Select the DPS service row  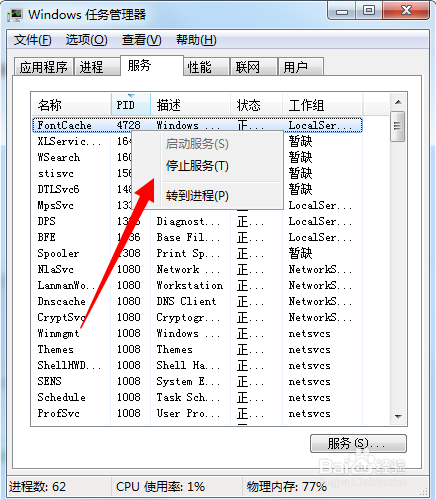coord(197,221)
